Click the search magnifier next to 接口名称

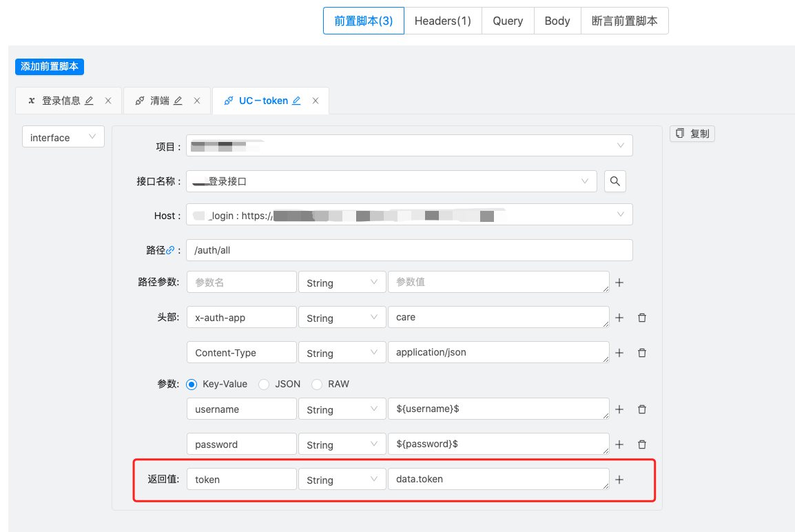615,181
